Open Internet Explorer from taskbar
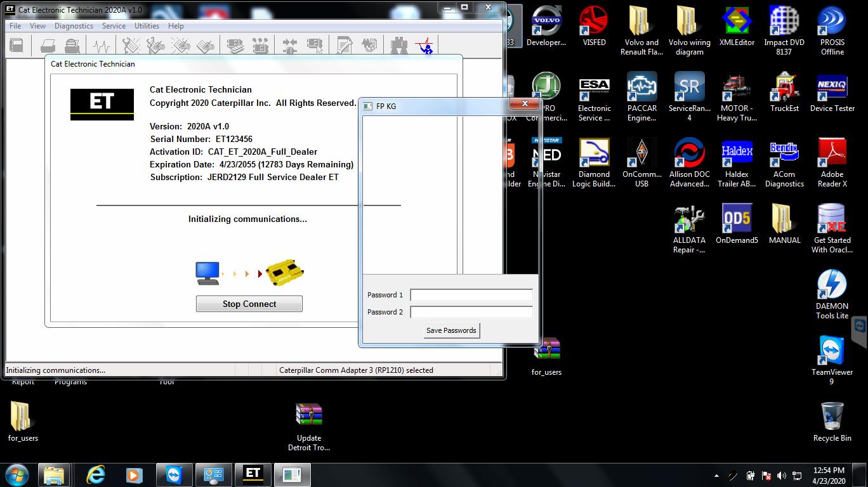Image resolution: width=868 pixels, height=487 pixels. point(96,474)
